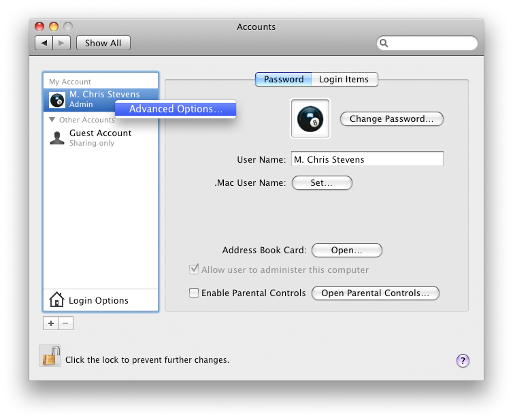Click the minus button to remove account

click(x=66, y=323)
